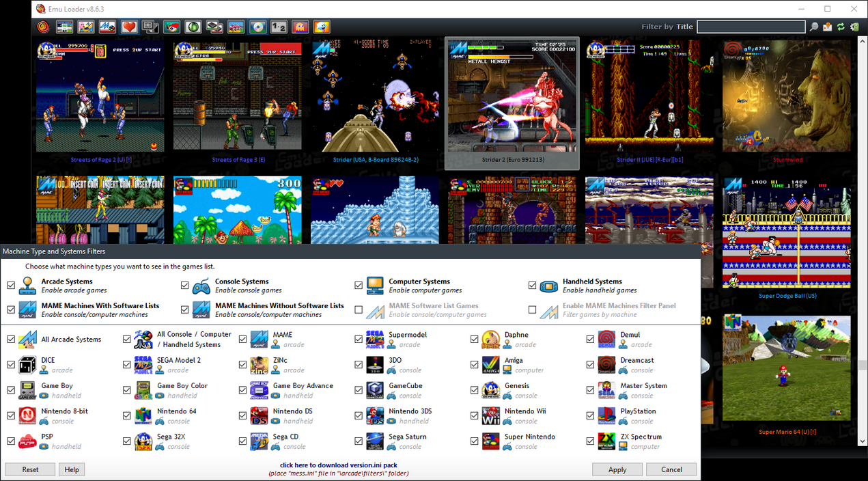Uncheck the All Console / Computer / Handheld checkbox
The width and height of the screenshot is (868, 481).
pos(127,340)
